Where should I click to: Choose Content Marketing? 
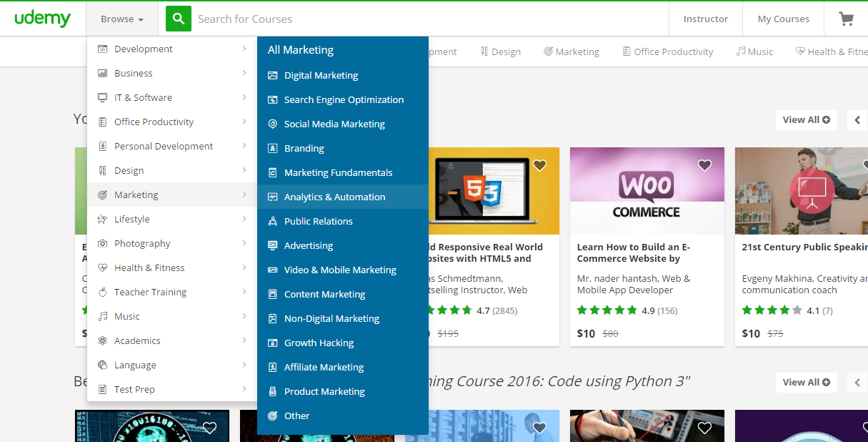click(x=343, y=294)
